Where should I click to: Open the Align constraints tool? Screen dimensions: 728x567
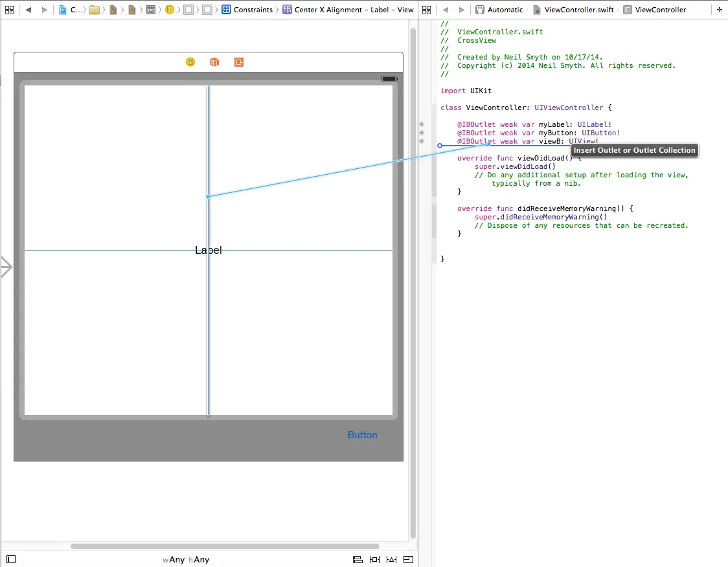(x=358, y=560)
